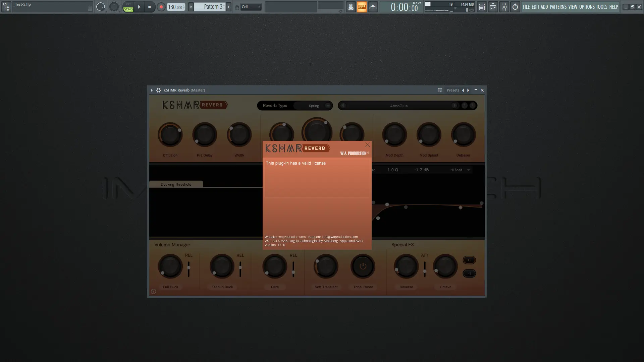
Task: Click the Presets button in plugin header
Action: (452, 90)
